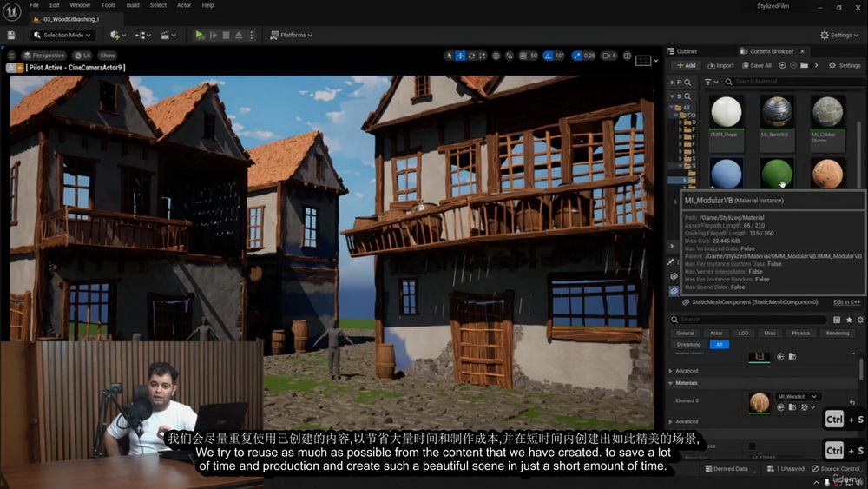Screen dimensions: 868x489
Task: Select the green MI_ModularVB material sphere
Action: click(777, 174)
